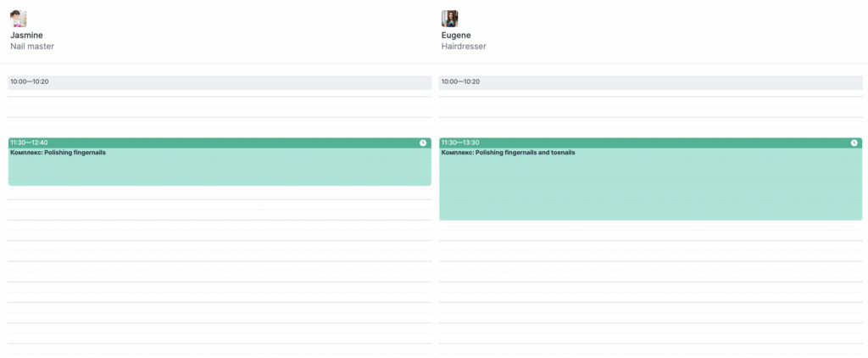Viewport: 868px width, 358px height.
Task: Click the empty slot directly below Jasmine's 10:00—10:20 block
Action: click(x=220, y=92)
